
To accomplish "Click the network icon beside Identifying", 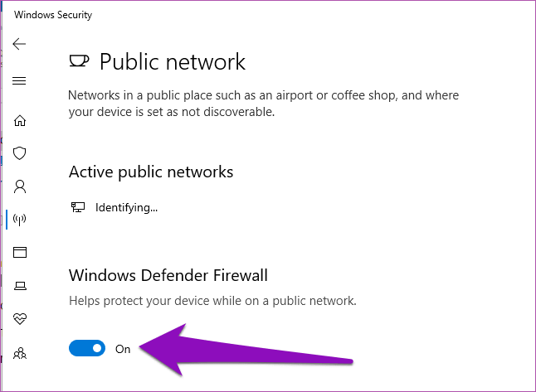I will [77, 207].
